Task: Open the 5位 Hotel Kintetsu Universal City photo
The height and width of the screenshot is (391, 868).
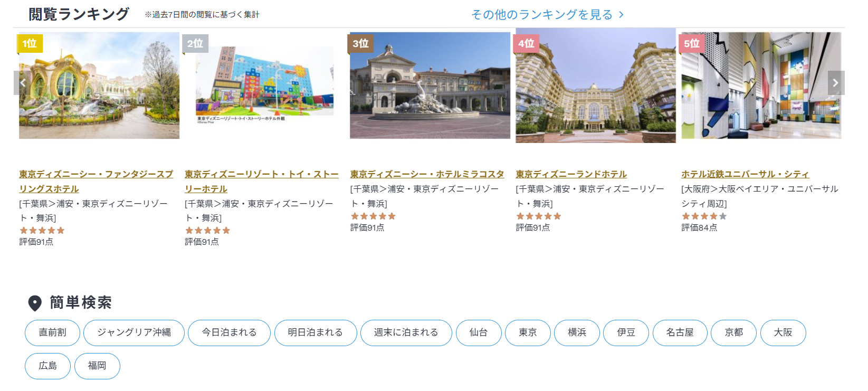Action: pos(761,86)
